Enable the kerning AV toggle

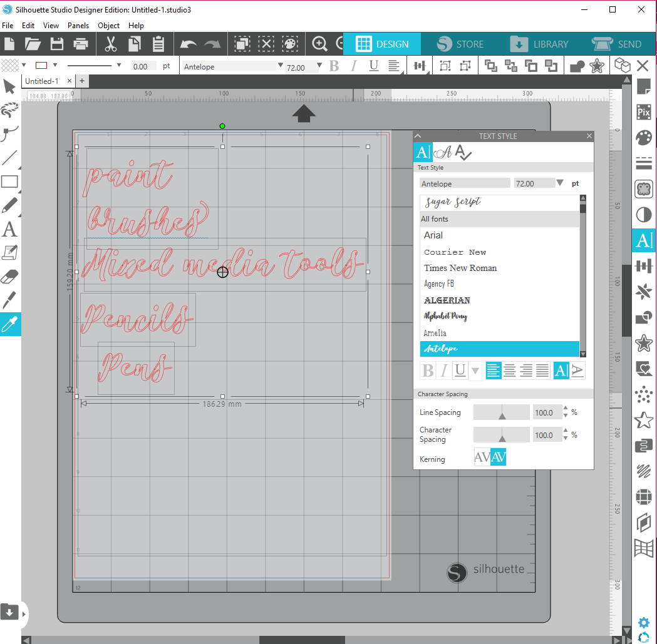[x=498, y=456]
